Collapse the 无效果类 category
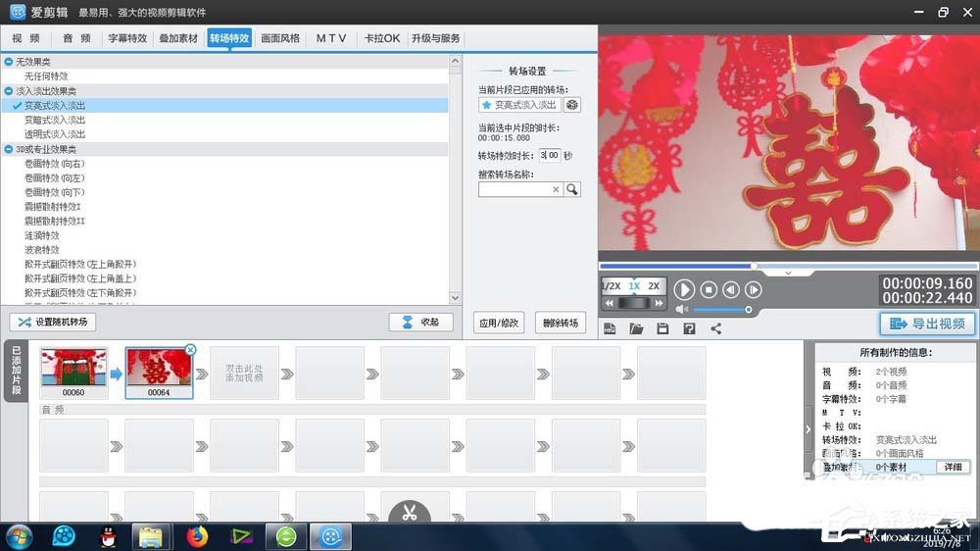The height and width of the screenshot is (551, 980). [x=9, y=62]
